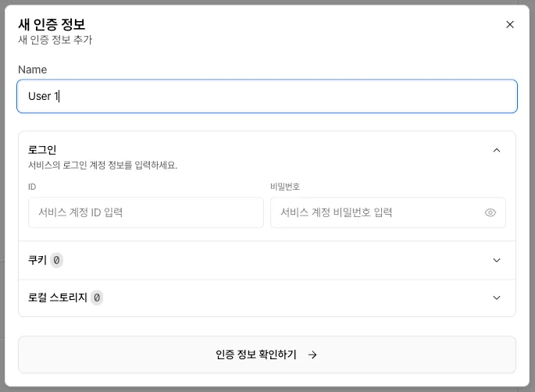Toggle password visibility eye icon
Screen dimensions: 535x392
(x=490, y=212)
